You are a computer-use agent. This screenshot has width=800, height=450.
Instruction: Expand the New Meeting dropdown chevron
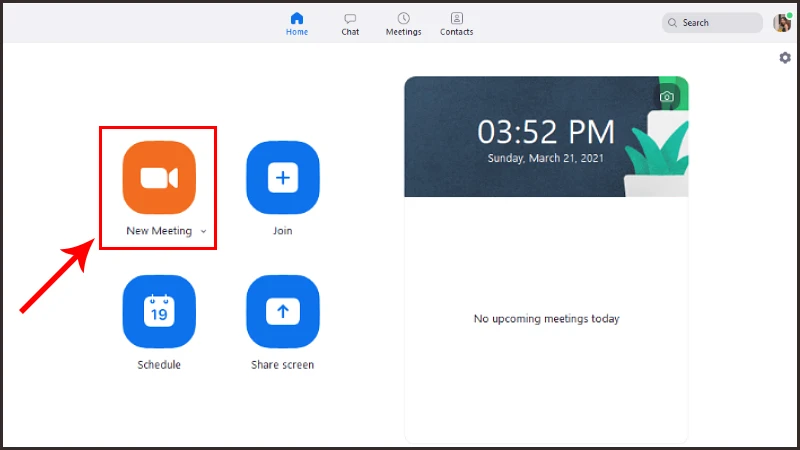tap(203, 231)
